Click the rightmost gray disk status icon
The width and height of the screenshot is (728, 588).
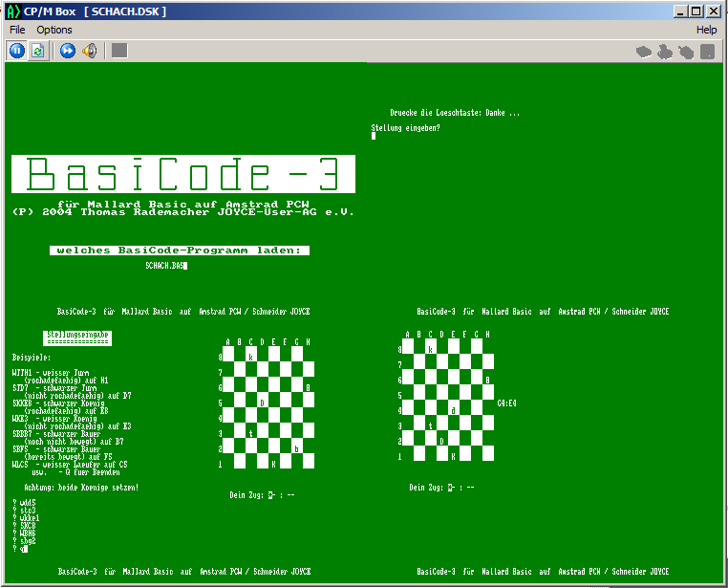[x=707, y=51]
